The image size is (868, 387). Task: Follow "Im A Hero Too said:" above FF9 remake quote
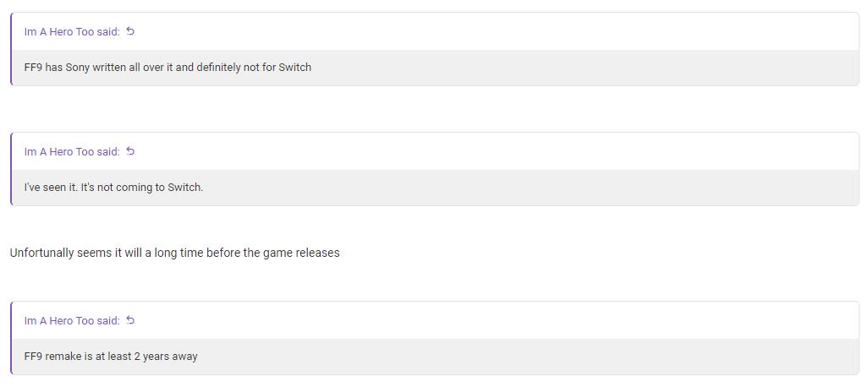(x=72, y=321)
